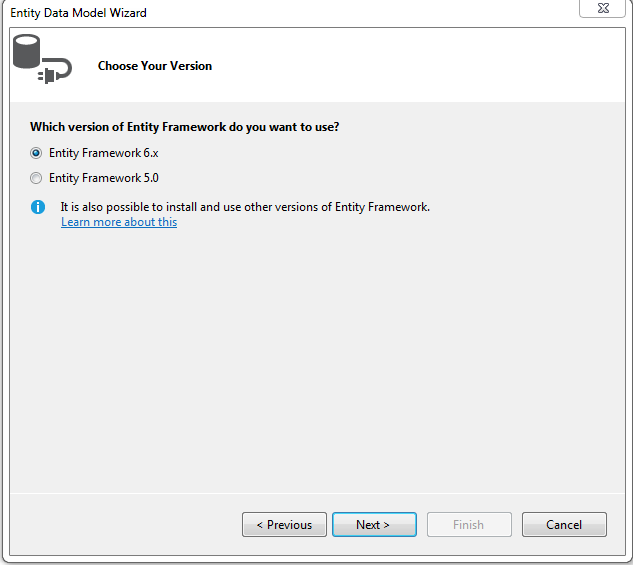Click the Choose Your Version heading
Image resolution: width=633 pixels, height=565 pixels.
click(155, 66)
